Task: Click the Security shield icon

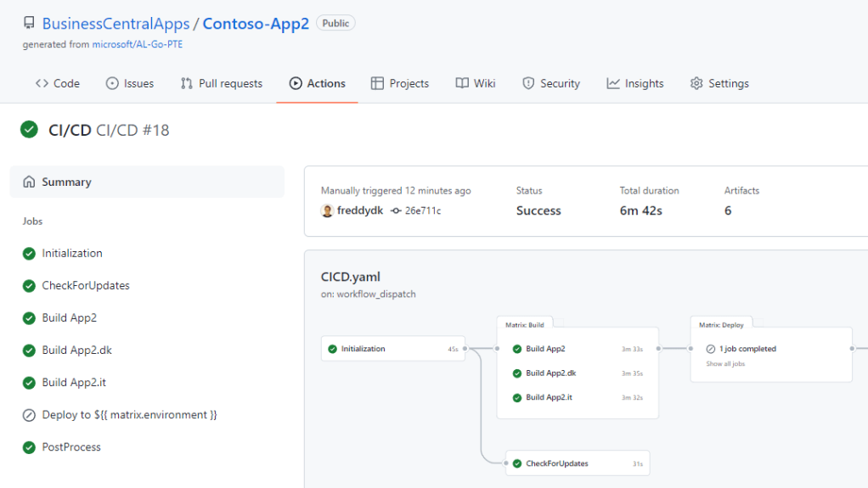Action: (x=528, y=83)
